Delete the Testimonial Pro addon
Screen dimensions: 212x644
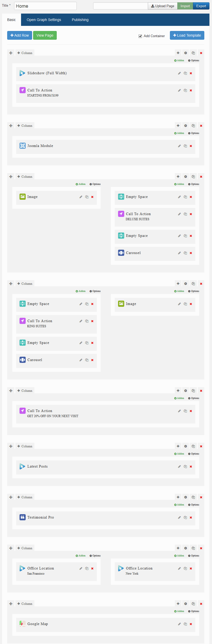pyautogui.click(x=191, y=518)
